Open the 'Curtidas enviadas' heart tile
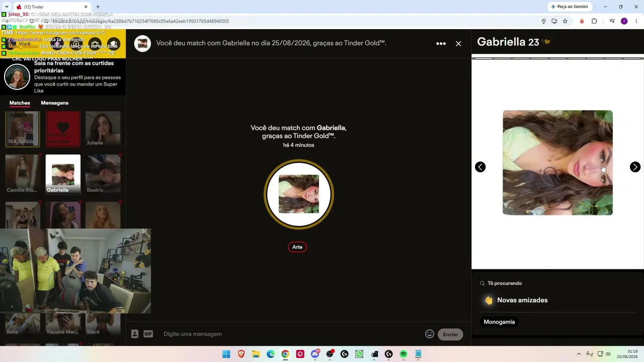 (x=63, y=129)
